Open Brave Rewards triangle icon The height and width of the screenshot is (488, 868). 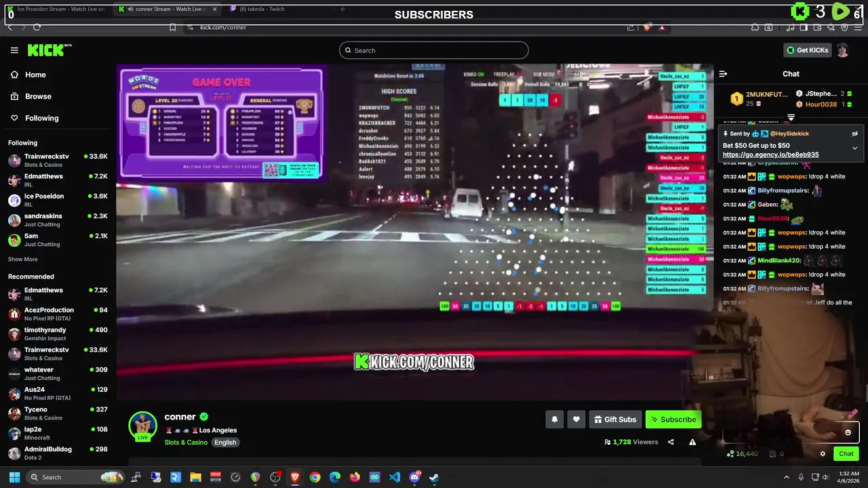(x=661, y=27)
